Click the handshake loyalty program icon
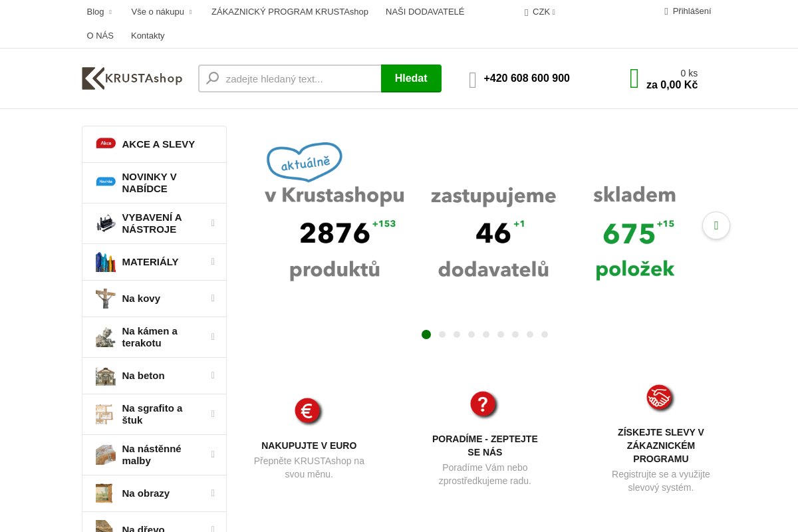 click(x=660, y=397)
